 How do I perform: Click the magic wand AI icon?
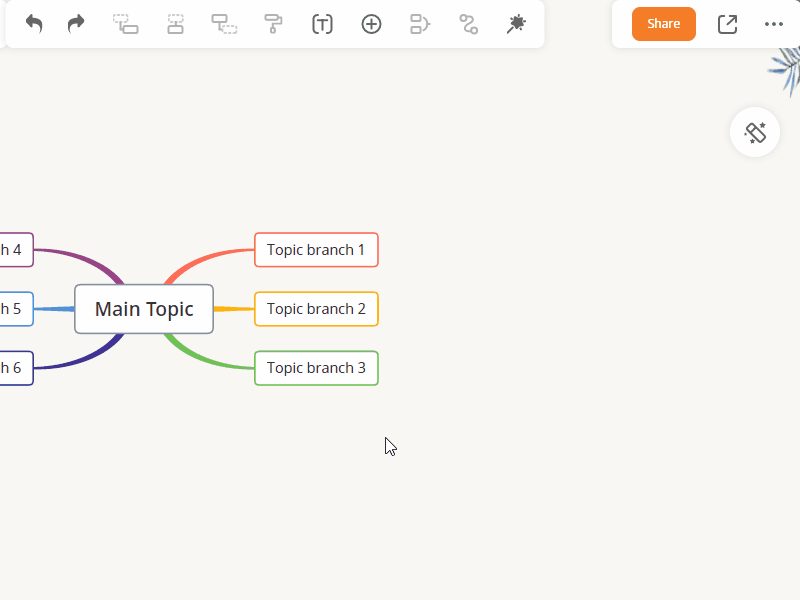[x=516, y=24]
